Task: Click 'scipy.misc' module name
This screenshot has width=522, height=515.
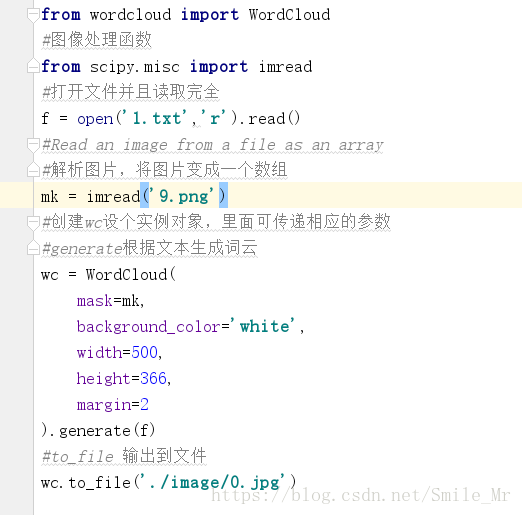Action: tap(135, 67)
